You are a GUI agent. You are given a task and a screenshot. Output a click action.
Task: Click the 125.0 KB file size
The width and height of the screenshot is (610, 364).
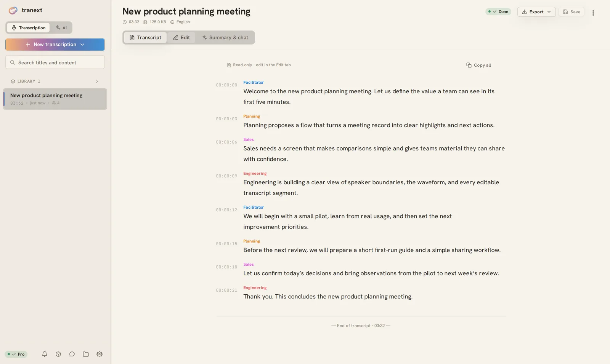tap(154, 22)
